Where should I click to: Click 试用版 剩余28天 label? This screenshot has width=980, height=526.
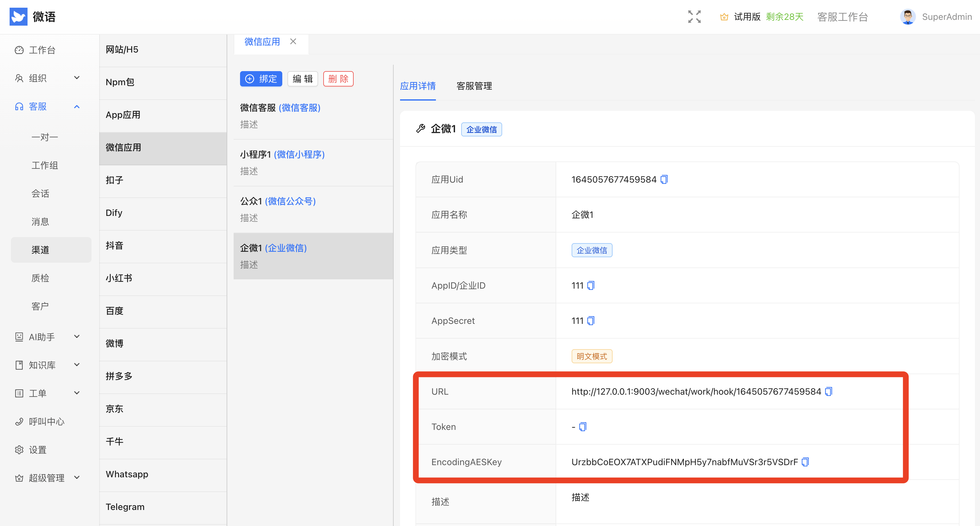click(768, 17)
